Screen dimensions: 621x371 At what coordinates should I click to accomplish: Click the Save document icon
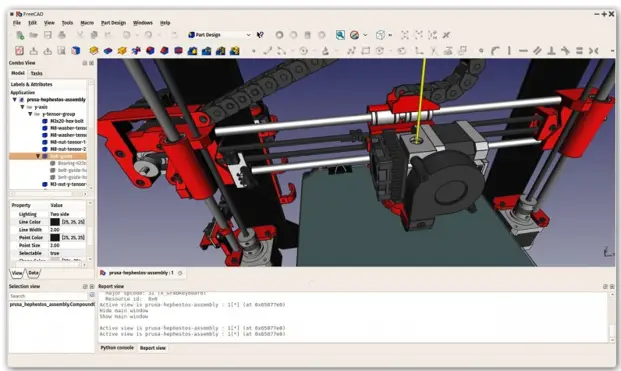48,35
